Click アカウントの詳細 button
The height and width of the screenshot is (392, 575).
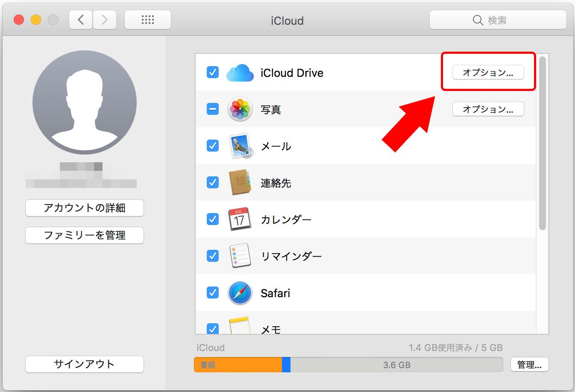click(x=85, y=208)
